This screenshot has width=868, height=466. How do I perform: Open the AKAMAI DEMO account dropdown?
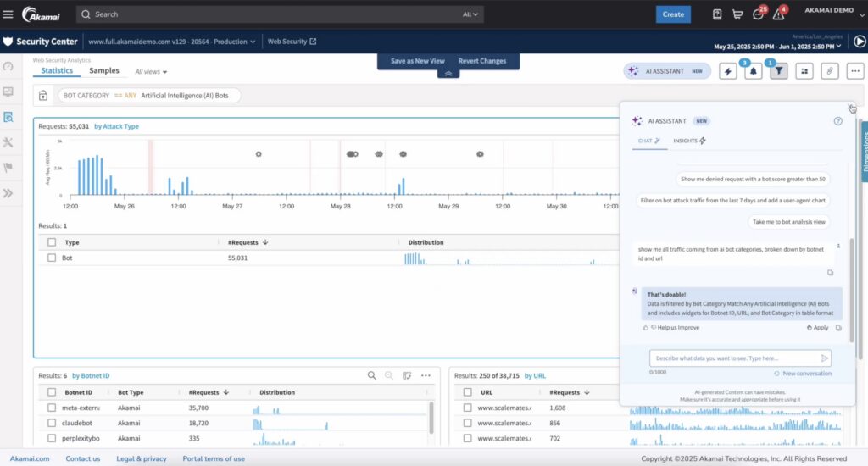[834, 11]
